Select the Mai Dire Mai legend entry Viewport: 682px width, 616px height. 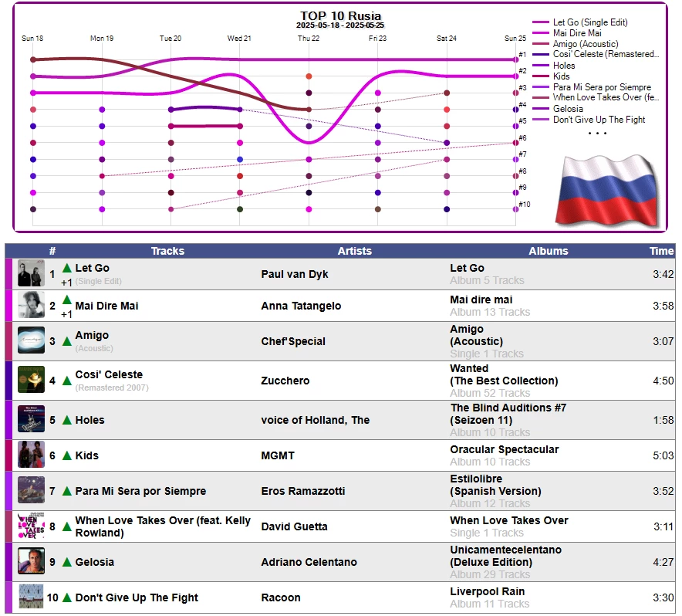[x=567, y=33]
